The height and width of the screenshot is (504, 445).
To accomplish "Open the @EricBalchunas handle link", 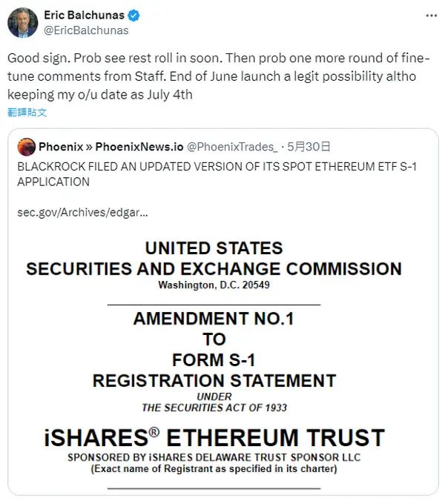I will pos(86,30).
